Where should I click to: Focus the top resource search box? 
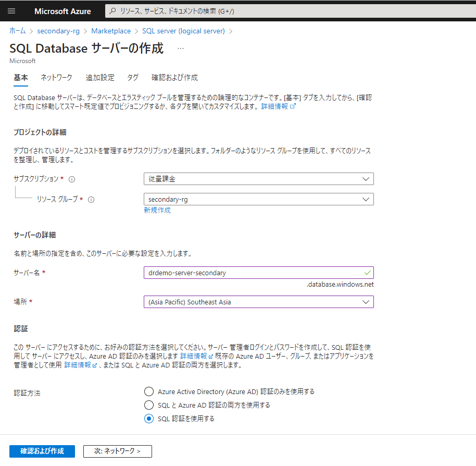tap(290, 11)
